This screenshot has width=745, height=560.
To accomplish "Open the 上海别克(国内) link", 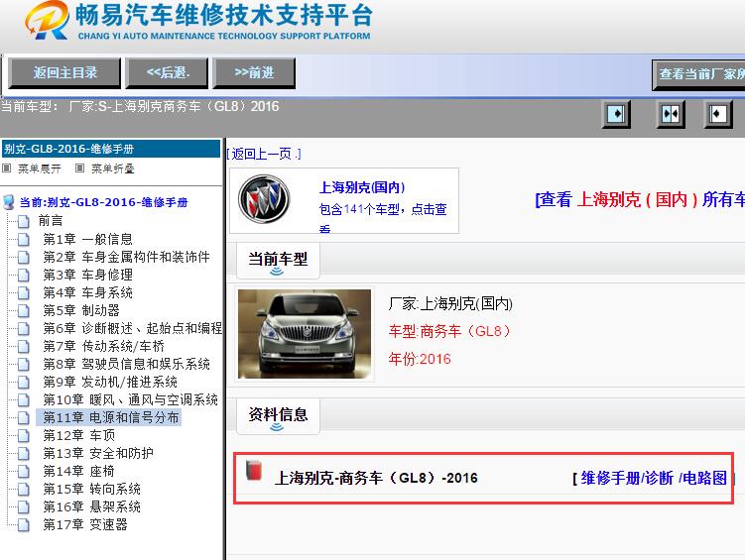I will point(362,187).
